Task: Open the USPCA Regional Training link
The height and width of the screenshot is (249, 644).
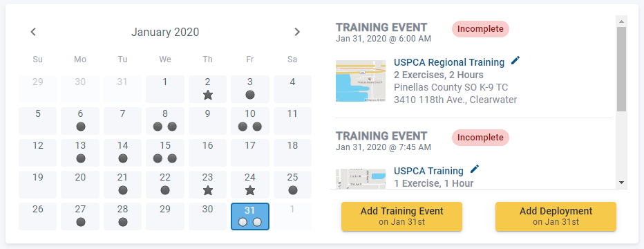Action: [x=449, y=62]
